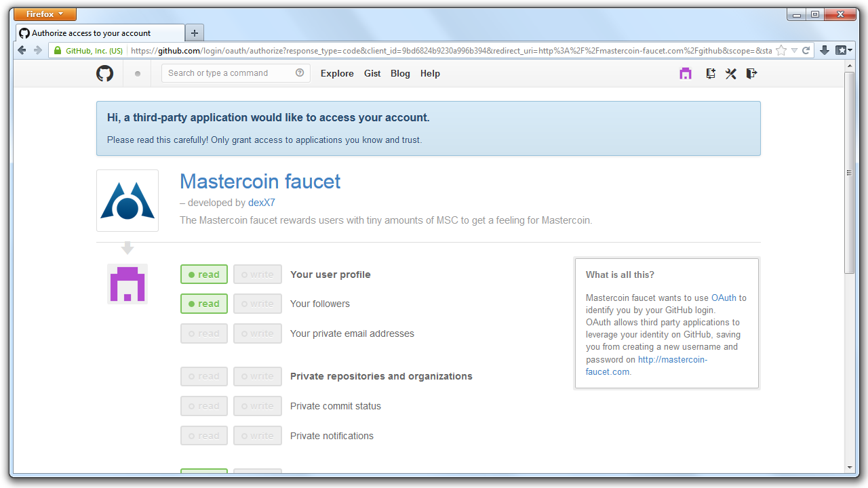Toggle write for Private notifications
This screenshot has width=868, height=488.
click(258, 436)
